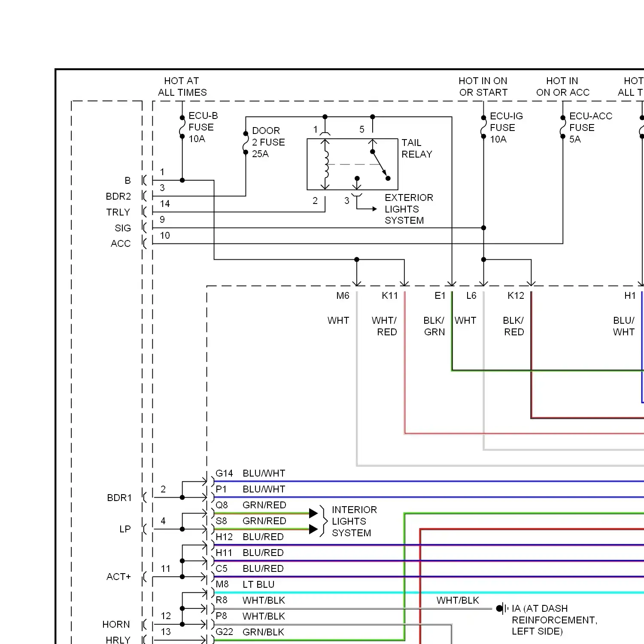Click the H12 BLU/RED wire label
Screen dimensions: 644x644
coord(249,537)
